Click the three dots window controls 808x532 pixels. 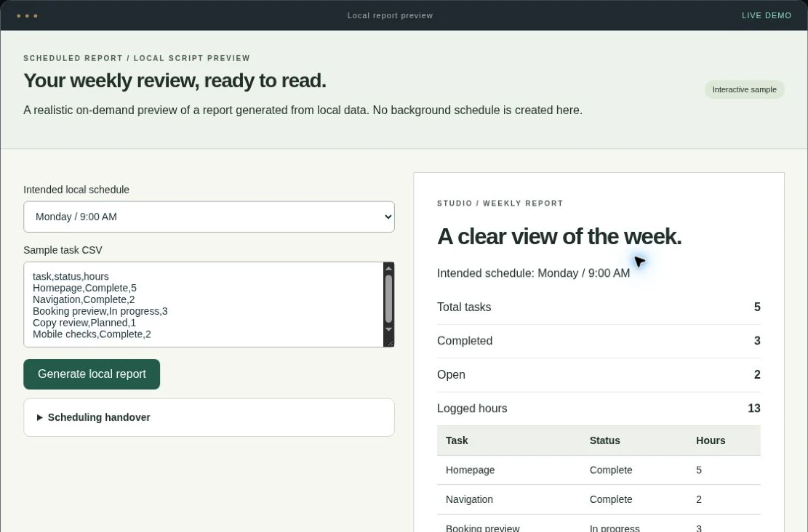pos(27,16)
